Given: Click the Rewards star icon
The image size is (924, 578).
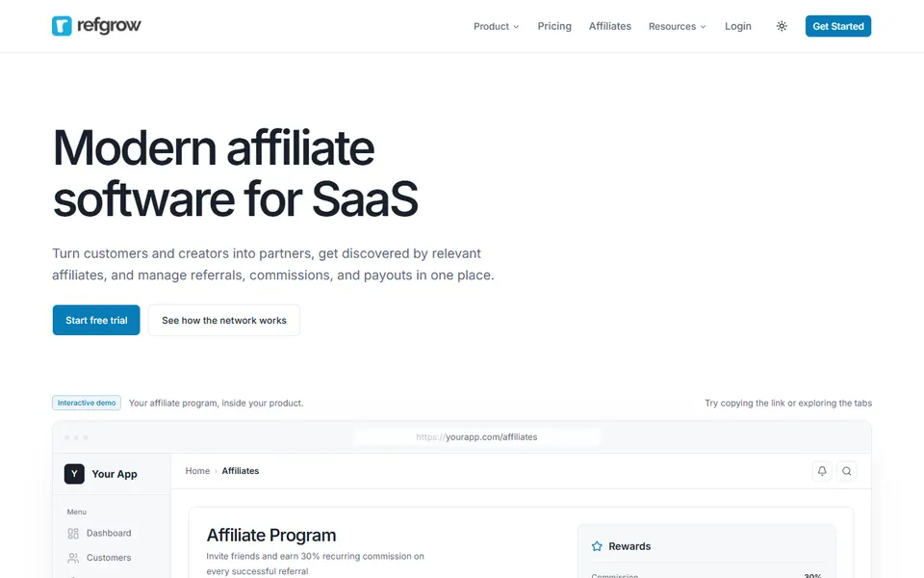Looking at the screenshot, I should [597, 546].
